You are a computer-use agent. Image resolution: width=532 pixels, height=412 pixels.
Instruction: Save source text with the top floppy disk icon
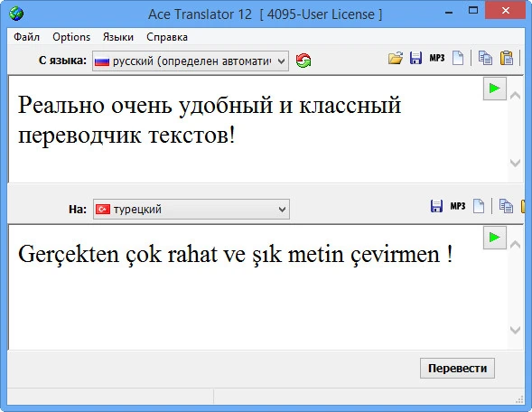pos(416,58)
